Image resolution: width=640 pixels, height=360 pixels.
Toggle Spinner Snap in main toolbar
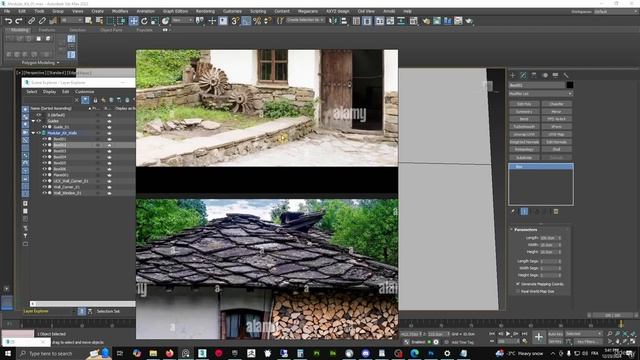coord(268,21)
